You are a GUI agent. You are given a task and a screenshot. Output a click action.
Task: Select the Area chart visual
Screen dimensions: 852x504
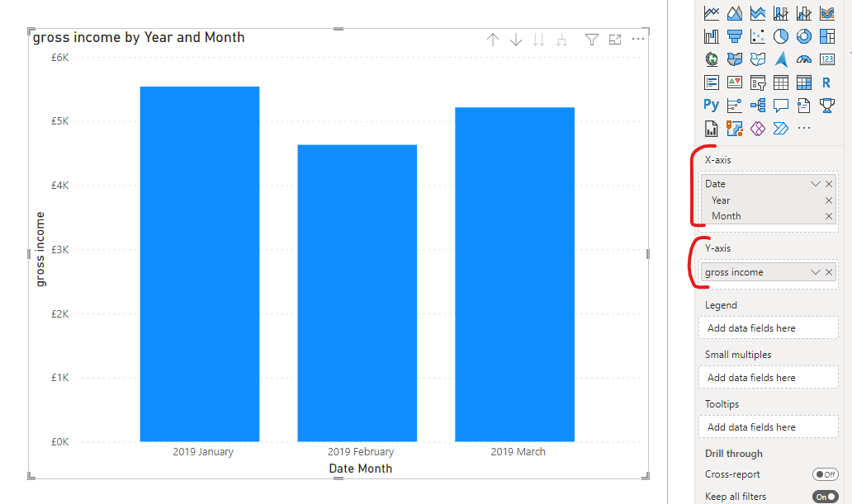coord(735,13)
